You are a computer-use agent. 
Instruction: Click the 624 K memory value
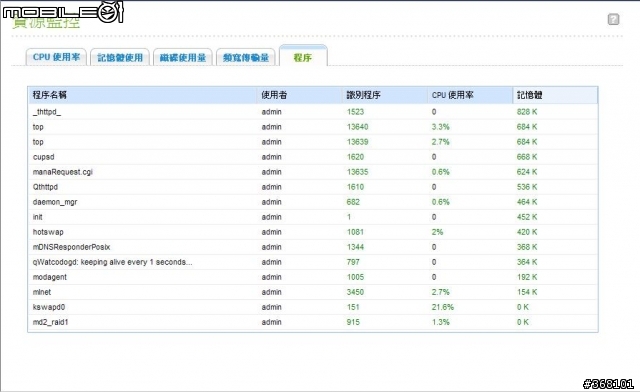(527, 172)
